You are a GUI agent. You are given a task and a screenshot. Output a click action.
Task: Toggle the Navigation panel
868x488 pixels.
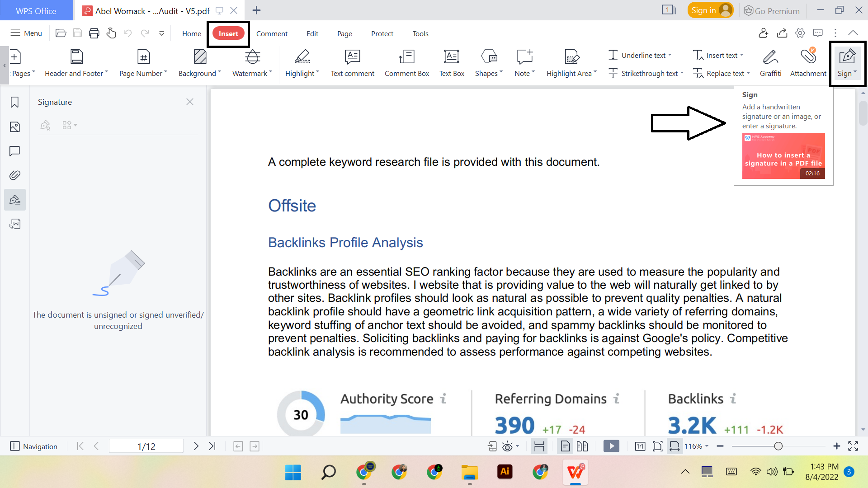pyautogui.click(x=33, y=446)
